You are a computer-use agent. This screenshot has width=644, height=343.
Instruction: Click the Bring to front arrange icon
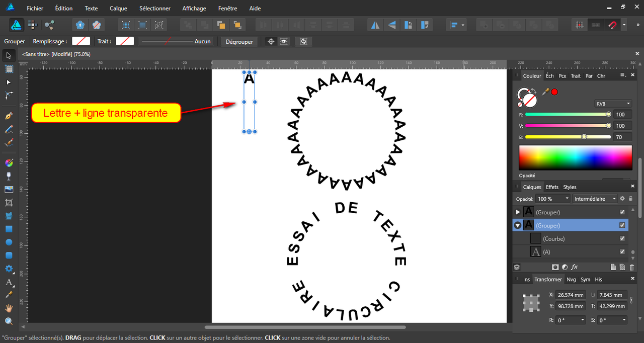click(x=237, y=25)
